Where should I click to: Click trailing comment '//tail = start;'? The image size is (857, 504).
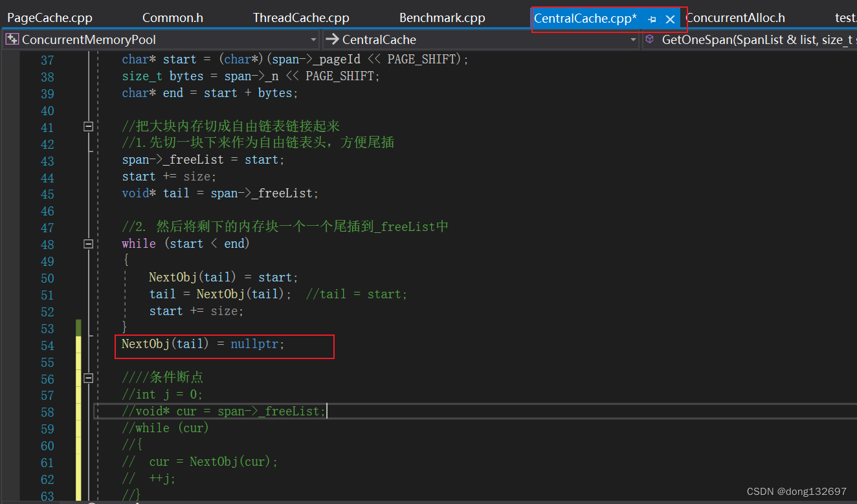[x=357, y=294]
